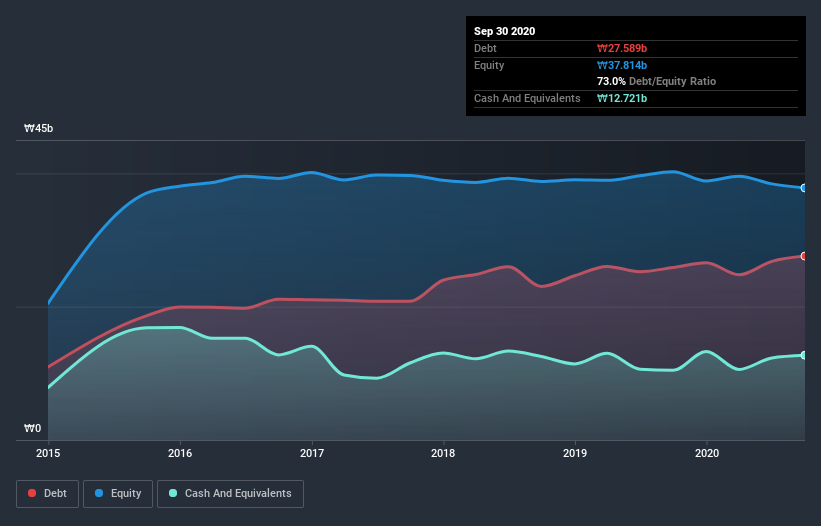821x526 pixels.
Task: Click the Equity value ₩37.814b
Action: [622, 65]
